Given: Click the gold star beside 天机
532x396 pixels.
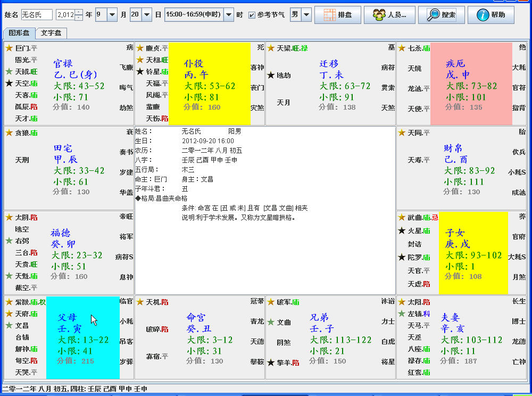Looking at the screenshot, I should [140, 302].
